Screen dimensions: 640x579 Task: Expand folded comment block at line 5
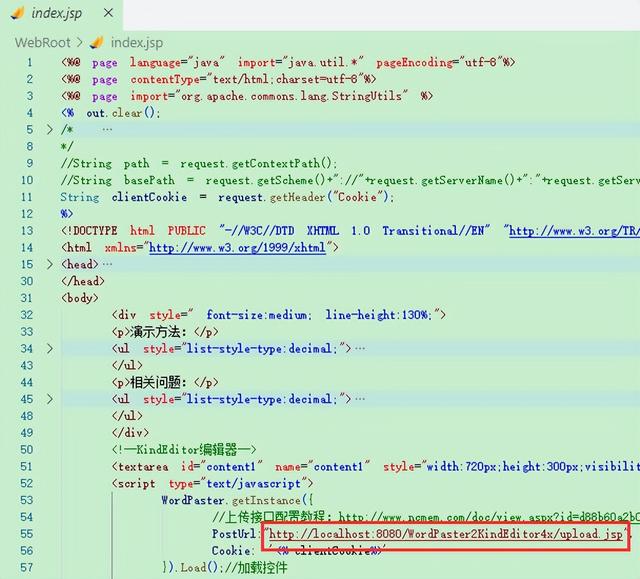pos(49,130)
